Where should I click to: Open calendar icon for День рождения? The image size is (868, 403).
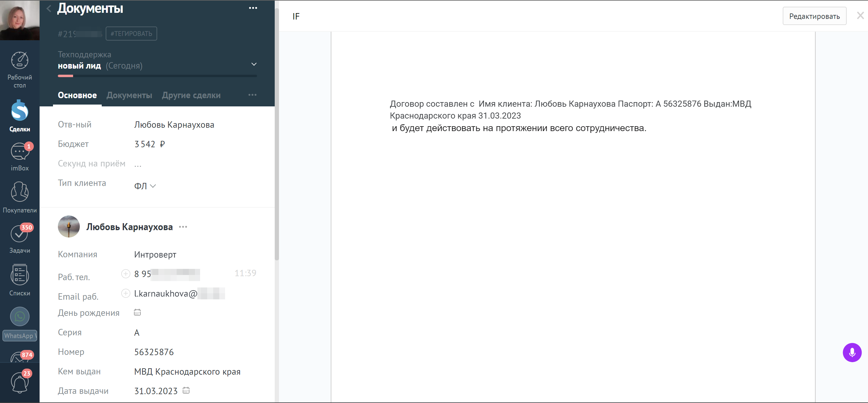[137, 312]
